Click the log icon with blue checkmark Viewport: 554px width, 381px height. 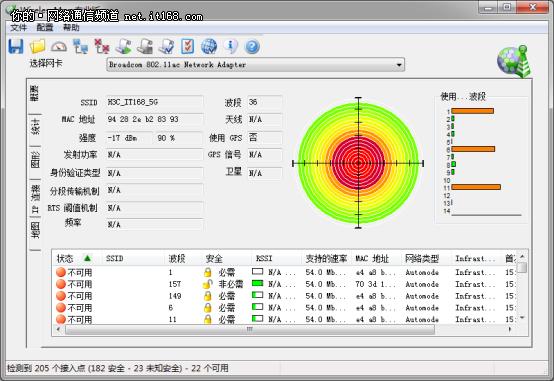coord(166,46)
